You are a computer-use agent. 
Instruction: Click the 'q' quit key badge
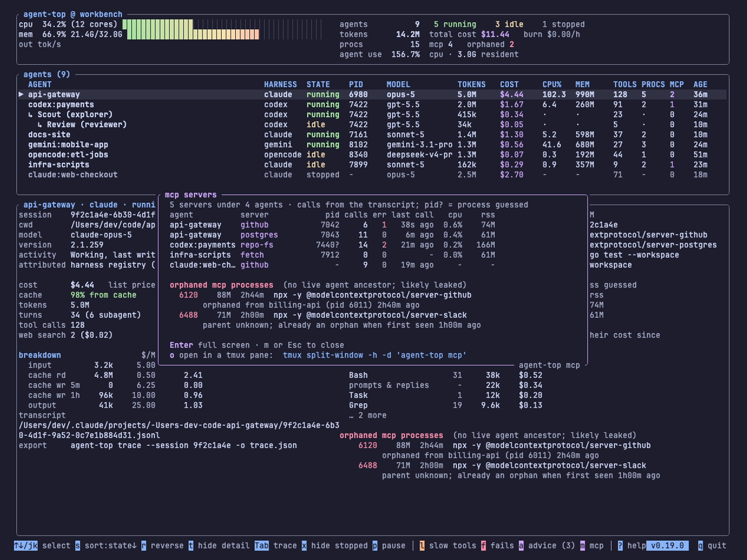700,545
